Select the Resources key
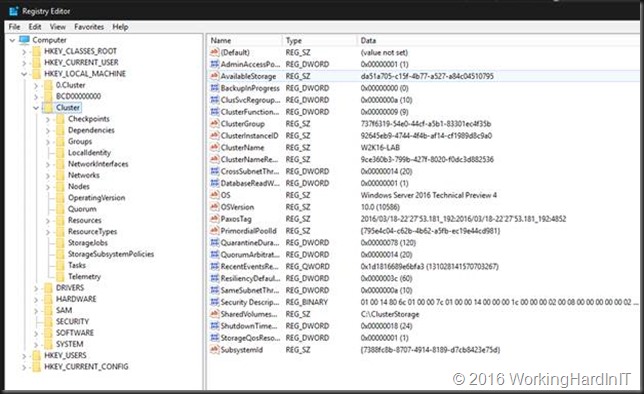 pyautogui.click(x=84, y=221)
